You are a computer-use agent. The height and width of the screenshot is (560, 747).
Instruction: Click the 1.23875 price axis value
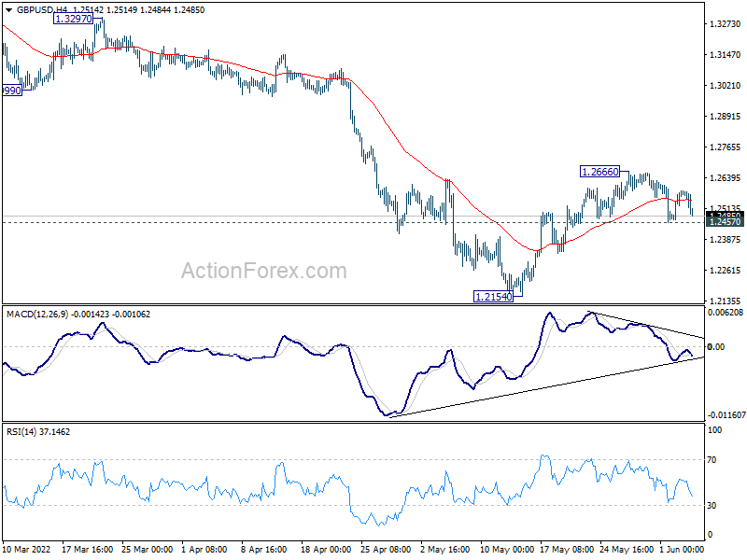pyautogui.click(x=726, y=240)
